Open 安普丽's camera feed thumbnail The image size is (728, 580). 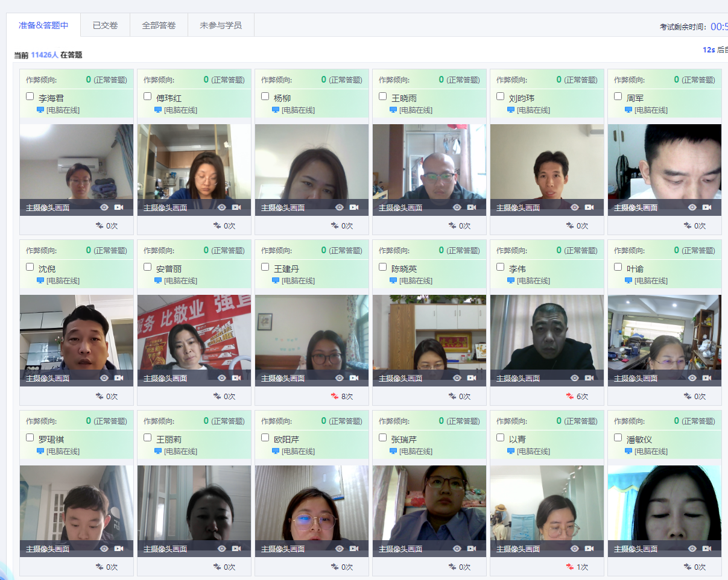(194, 332)
